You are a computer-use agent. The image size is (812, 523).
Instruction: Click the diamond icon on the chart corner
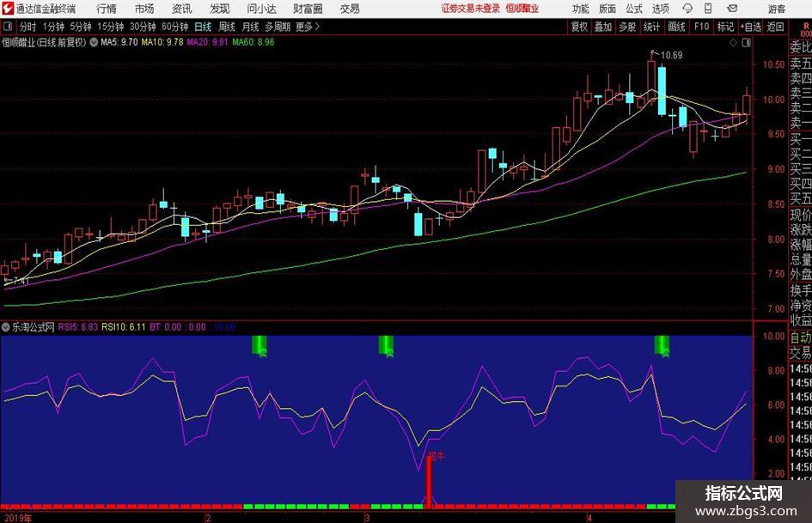[x=733, y=43]
